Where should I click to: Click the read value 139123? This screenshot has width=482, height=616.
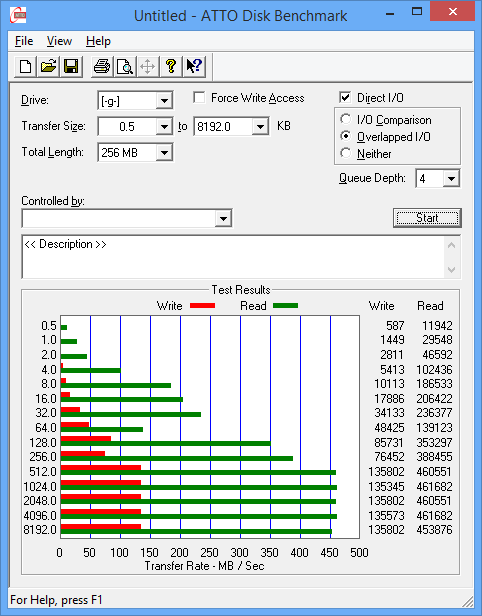[434, 427]
